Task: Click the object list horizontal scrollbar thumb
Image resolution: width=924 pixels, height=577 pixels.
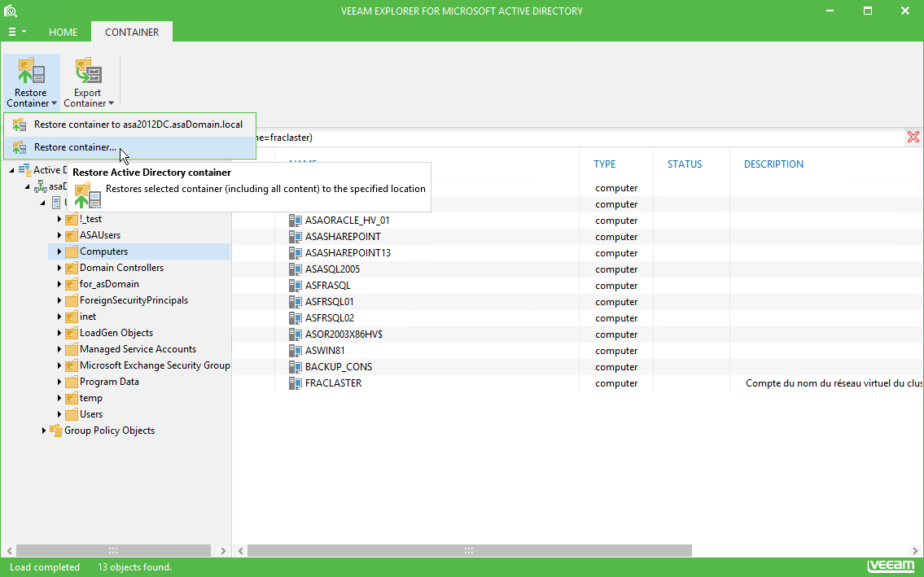Action: [469, 550]
